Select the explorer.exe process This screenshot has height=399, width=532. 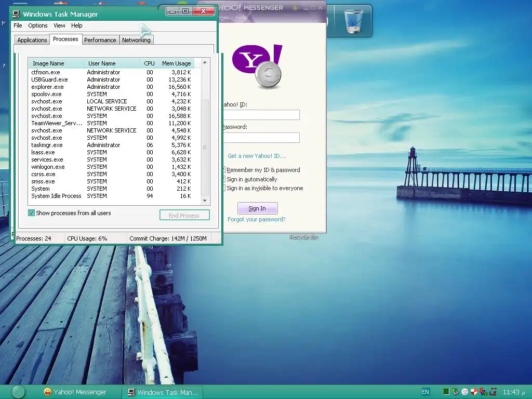click(111, 87)
